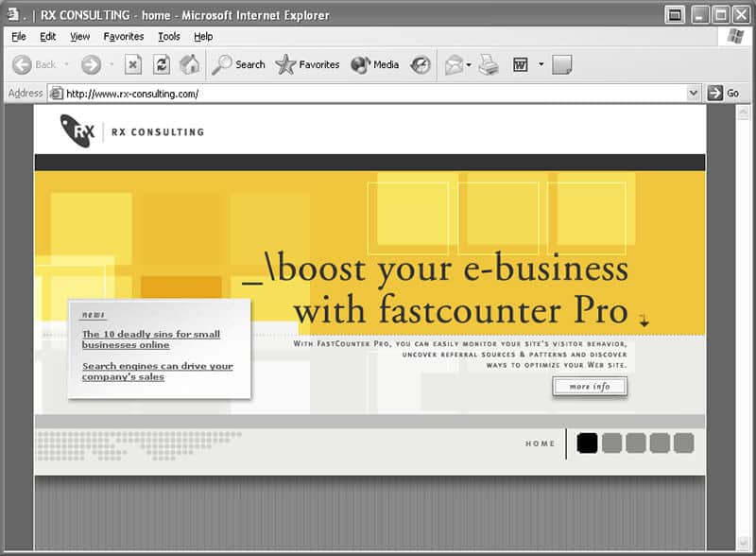
Task: Click the boost your e-business headline
Action: (437, 289)
